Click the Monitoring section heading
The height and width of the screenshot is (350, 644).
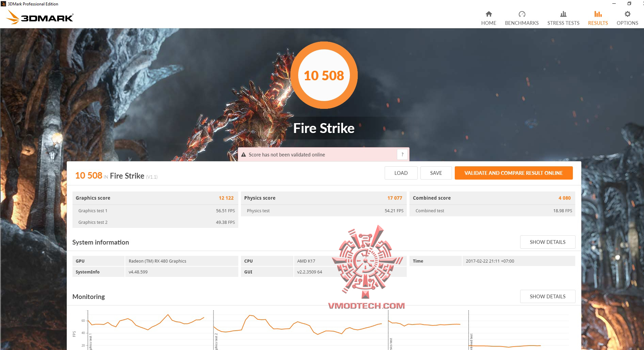tap(88, 297)
